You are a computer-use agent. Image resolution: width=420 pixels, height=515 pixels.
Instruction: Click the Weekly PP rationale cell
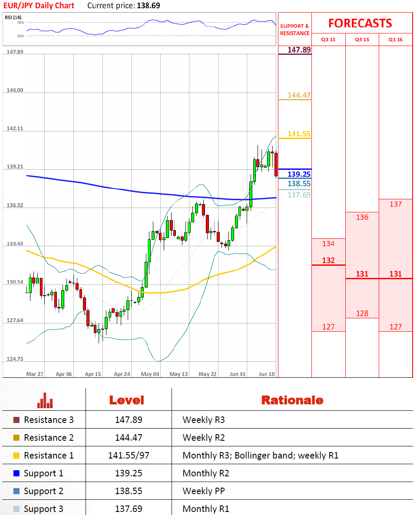coord(204,491)
